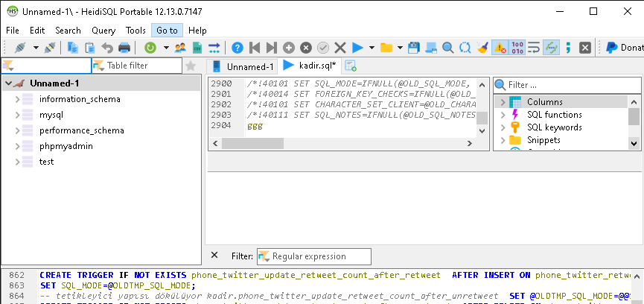Cancel editing with the plain X icon

[x=340, y=48]
